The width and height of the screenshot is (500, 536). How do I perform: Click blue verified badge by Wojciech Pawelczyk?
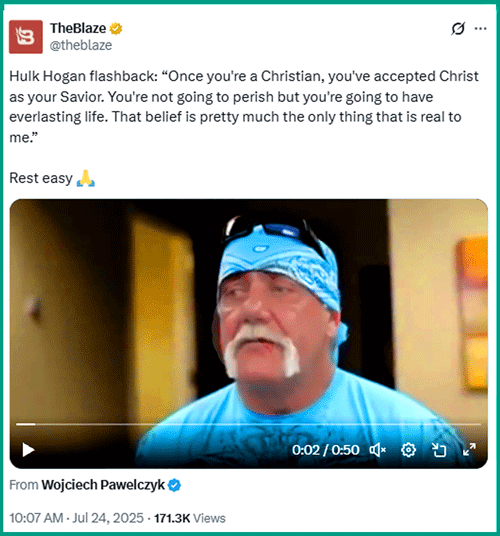175,485
